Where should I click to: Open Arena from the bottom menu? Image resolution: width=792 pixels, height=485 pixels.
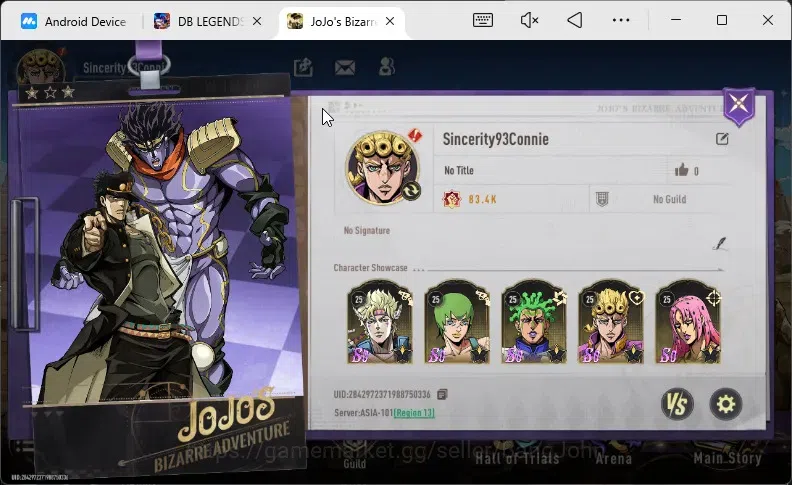point(613,458)
